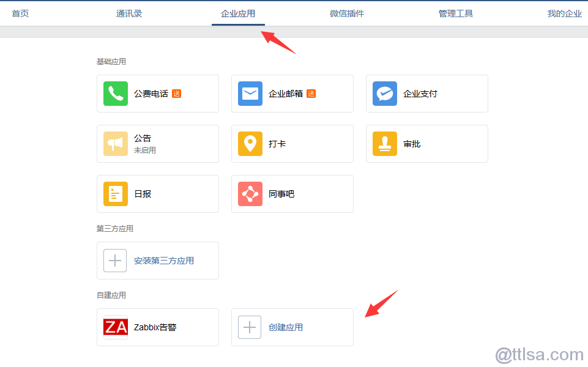The width and height of the screenshot is (588, 367).
Task: Open the 同事吧 app label
Action: [281, 194]
